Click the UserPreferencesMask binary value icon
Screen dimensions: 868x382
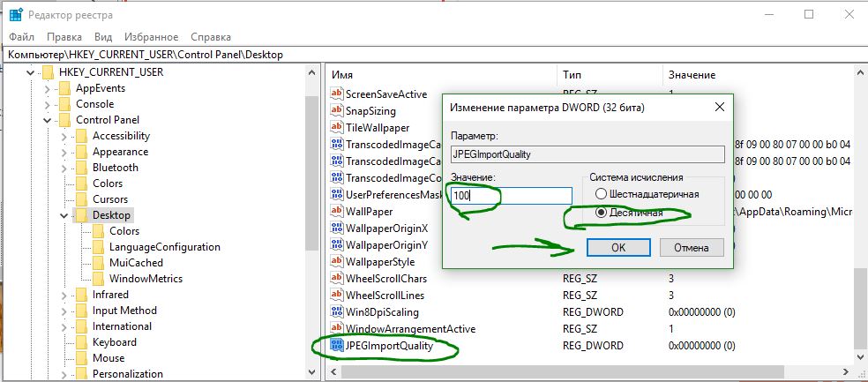337,194
